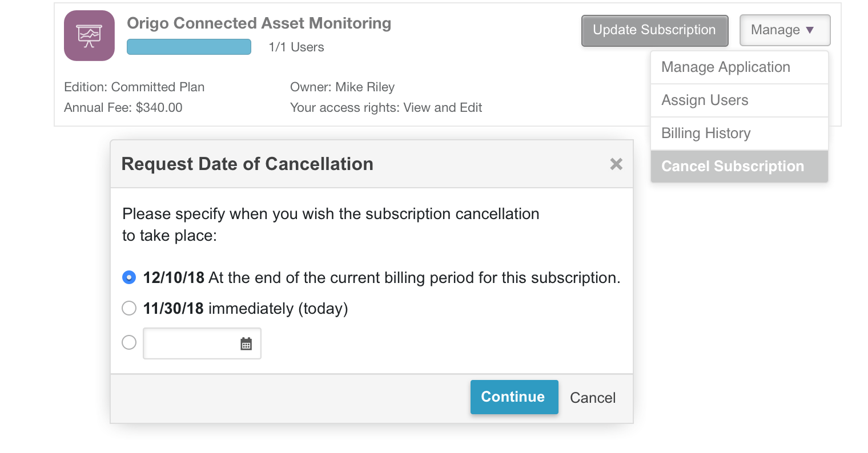The height and width of the screenshot is (453, 868).
Task: Select the 11/30/18 immediately (today) option
Action: 129,309
